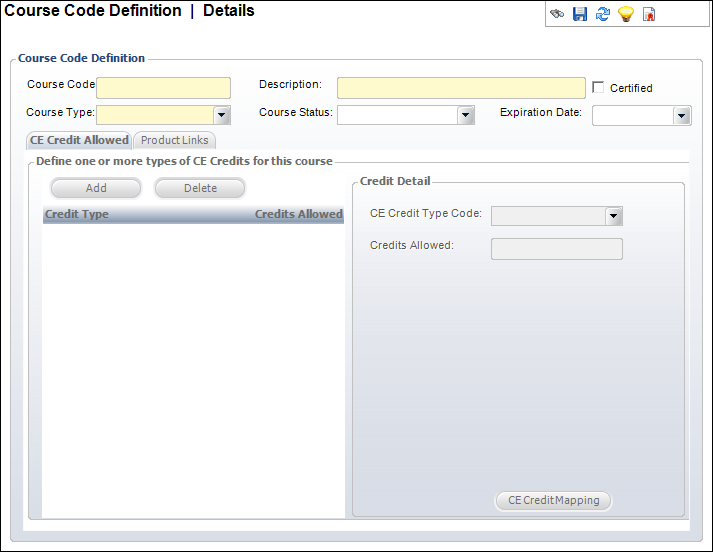Click into the Course Code field
This screenshot has height=552, width=713.
coord(163,88)
